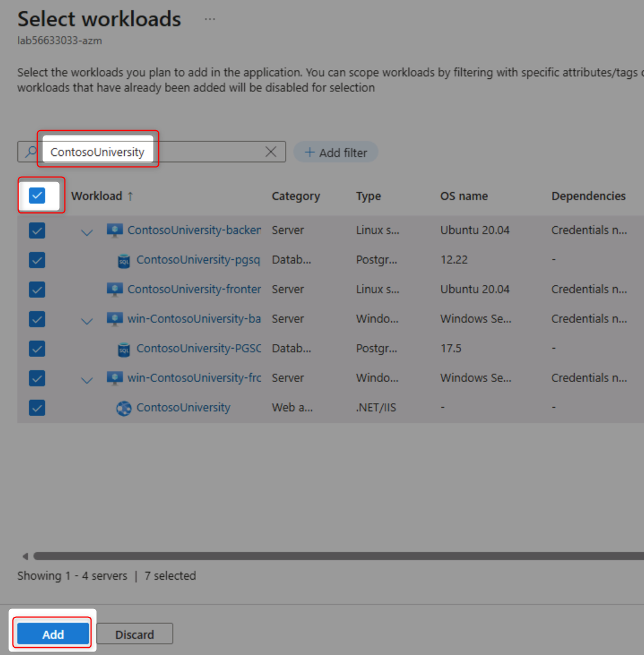This screenshot has height=655, width=644.
Task: Click the web app globe icon of ContosoUniversity
Action: click(124, 408)
